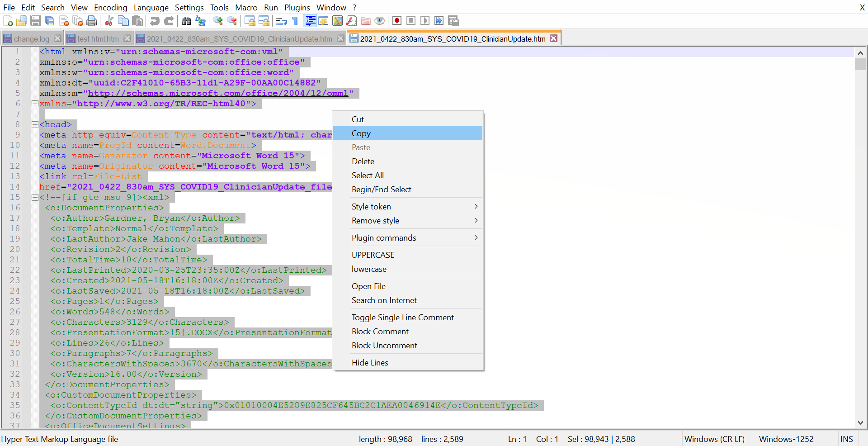The image size is (868, 446).
Task: Toggle the indent guide button
Action: tap(310, 21)
